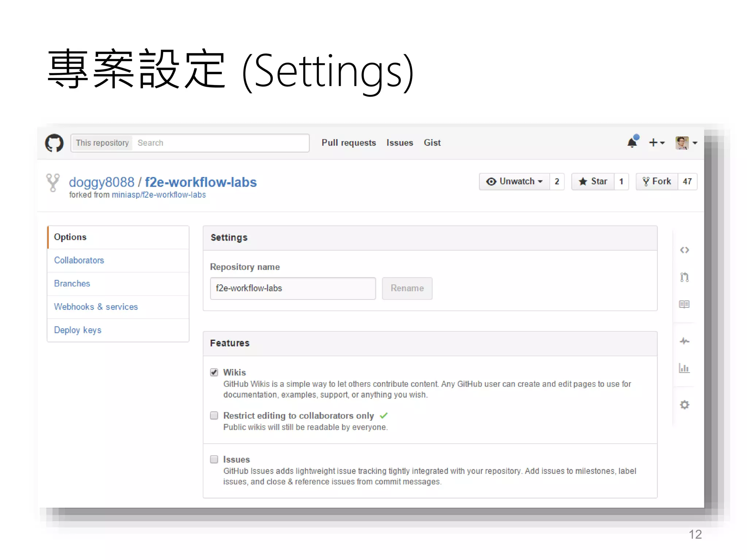Open the miniasp/f2e-workflow-labs upstream link
Screen dimensions: 747x560
[x=159, y=195]
